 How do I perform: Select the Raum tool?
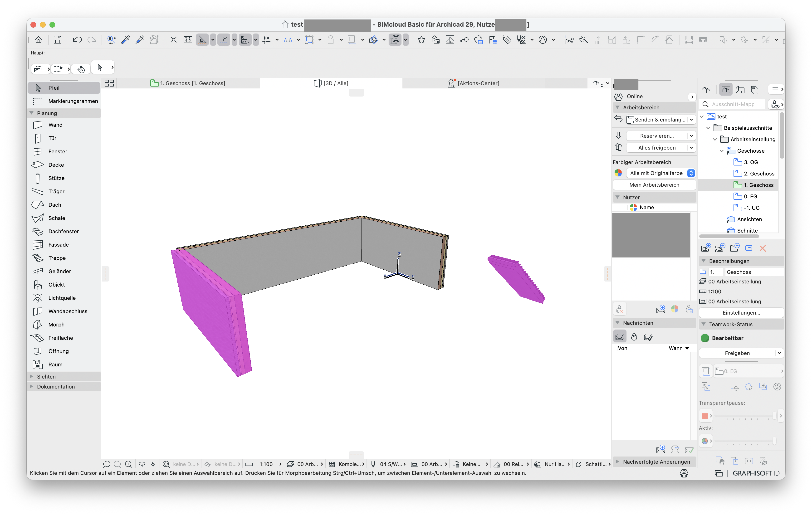[x=64, y=365]
